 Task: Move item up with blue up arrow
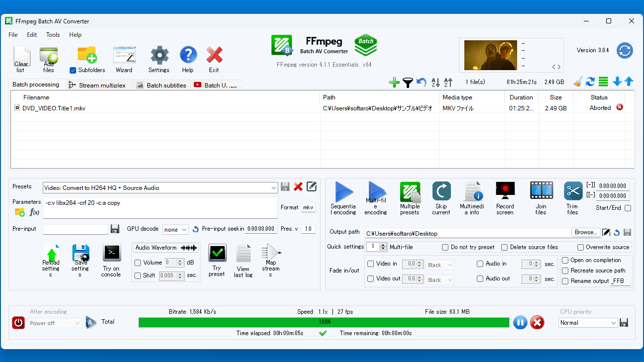click(629, 82)
